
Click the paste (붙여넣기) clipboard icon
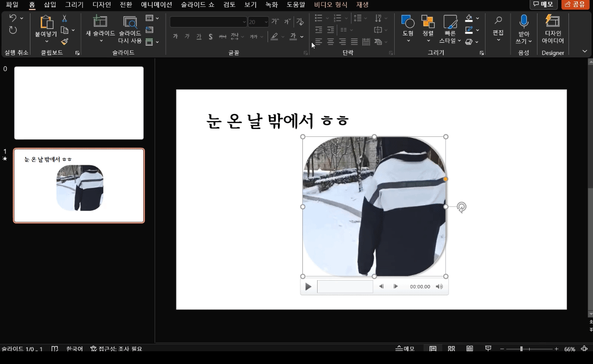46,22
